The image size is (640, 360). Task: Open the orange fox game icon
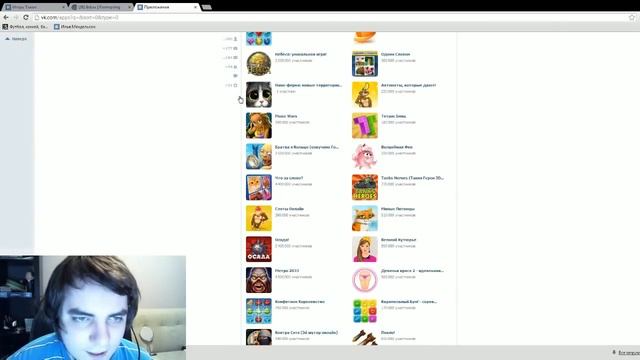365,218
